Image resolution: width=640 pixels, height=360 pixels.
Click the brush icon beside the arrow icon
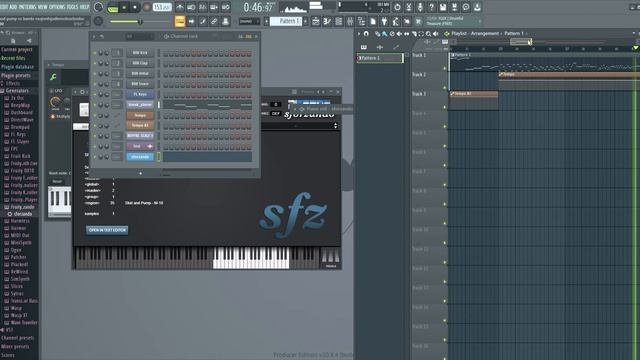pos(203,21)
